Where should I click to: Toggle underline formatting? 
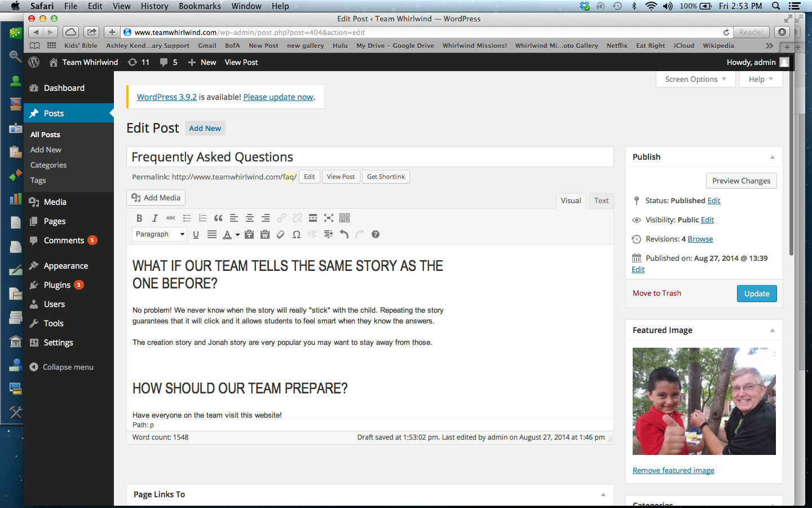196,235
